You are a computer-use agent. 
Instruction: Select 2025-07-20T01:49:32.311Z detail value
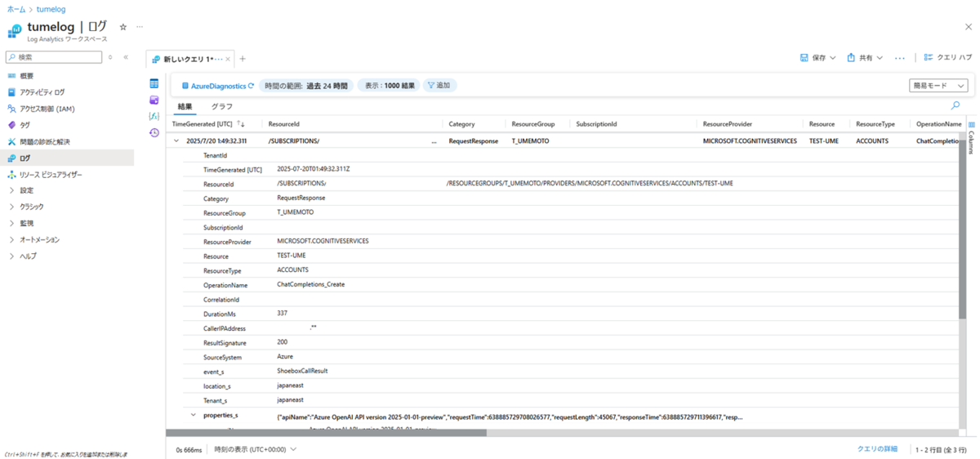(x=314, y=169)
